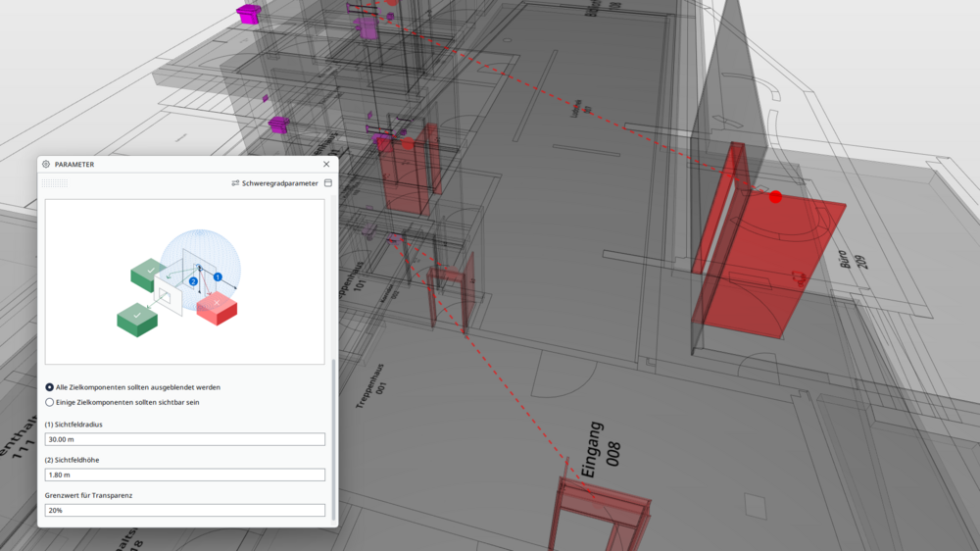Pick the magenta component at the top left

[249, 14]
